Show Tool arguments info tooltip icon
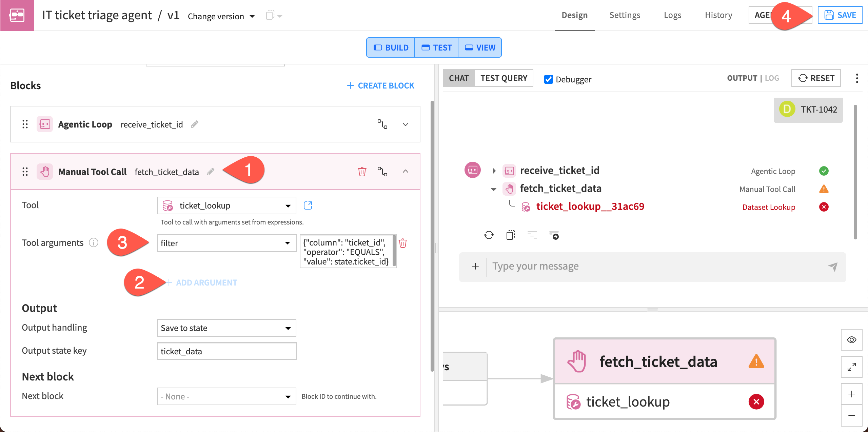 click(x=94, y=243)
